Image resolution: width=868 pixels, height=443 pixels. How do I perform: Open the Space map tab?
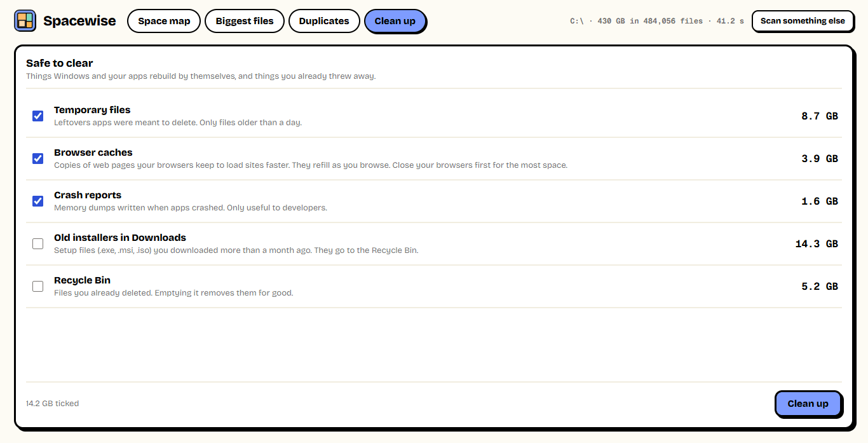coord(164,21)
